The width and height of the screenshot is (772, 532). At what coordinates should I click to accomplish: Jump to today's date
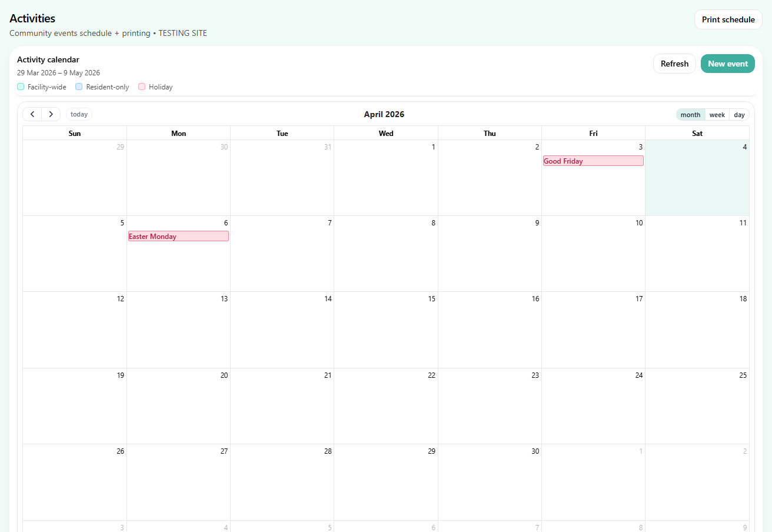coord(79,114)
